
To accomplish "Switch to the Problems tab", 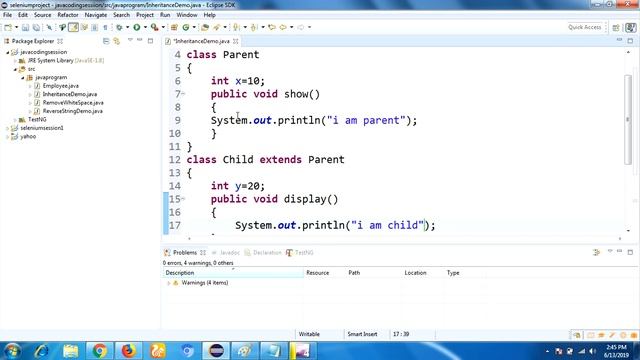I will point(184,253).
